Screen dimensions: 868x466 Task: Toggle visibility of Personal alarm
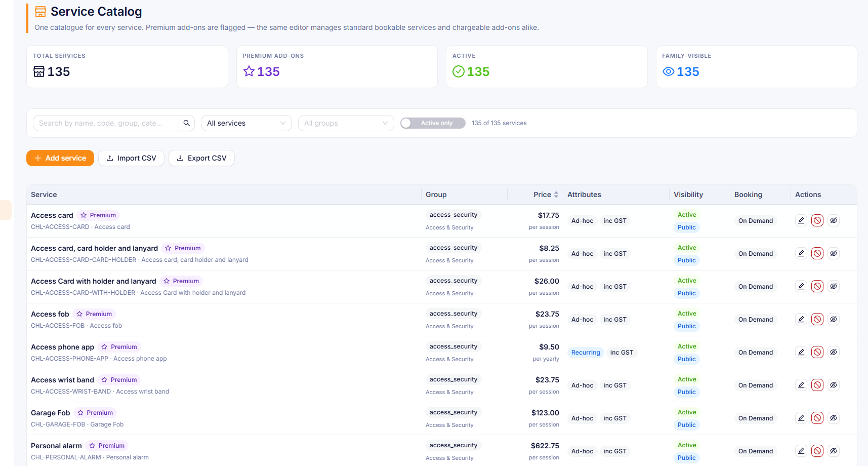click(834, 451)
